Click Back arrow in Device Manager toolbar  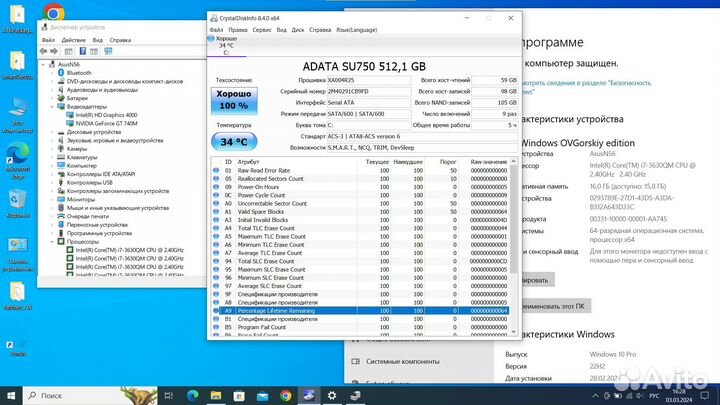[43, 51]
